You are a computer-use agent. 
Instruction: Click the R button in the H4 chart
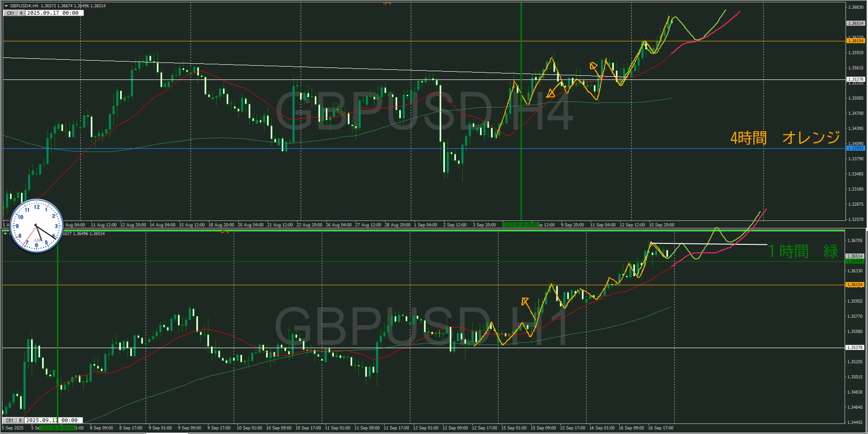coord(21,13)
